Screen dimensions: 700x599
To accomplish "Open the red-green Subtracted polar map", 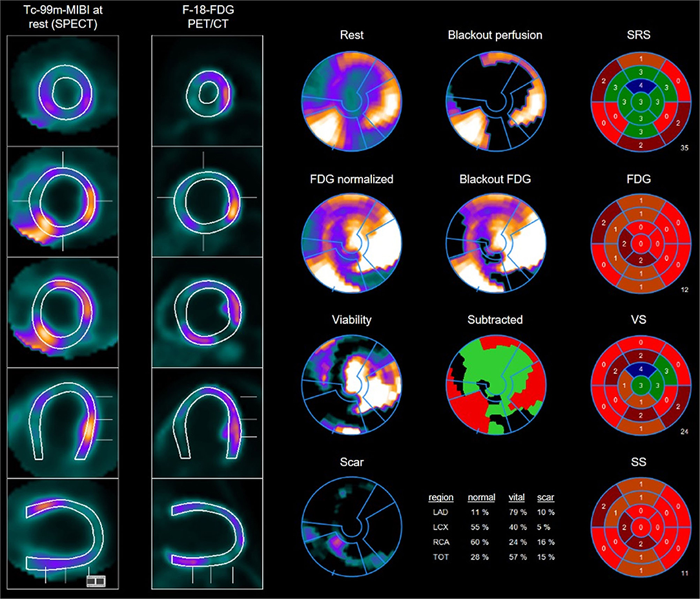I will [495, 385].
